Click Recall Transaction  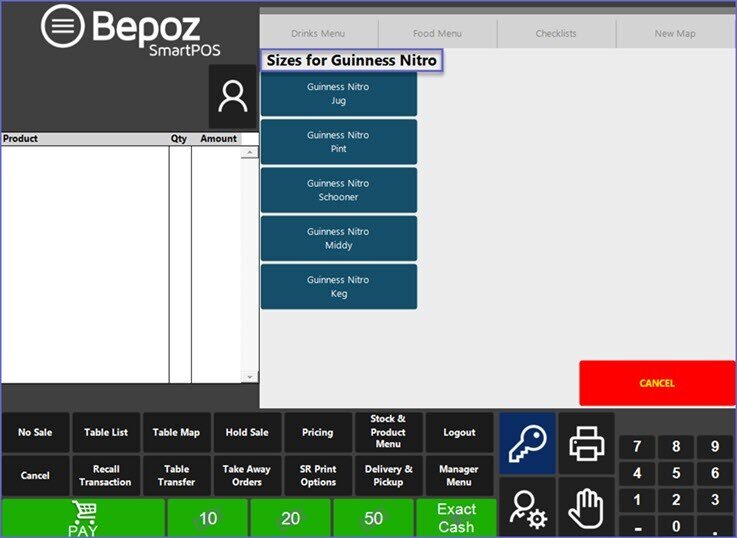106,476
